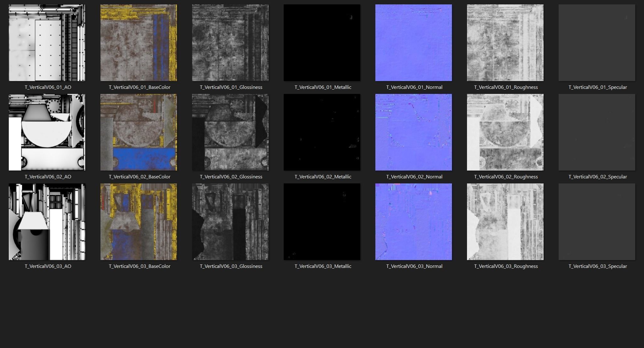This screenshot has height=348, width=644.
Task: Select the T_VerticalV06_03_Normal map thumbnail
Action: coord(414,222)
